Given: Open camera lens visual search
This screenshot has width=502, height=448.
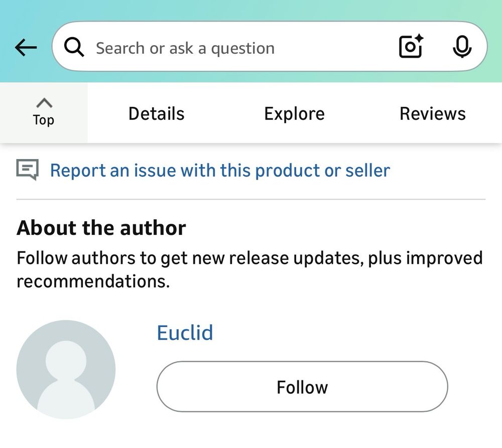Looking at the screenshot, I should 411,47.
